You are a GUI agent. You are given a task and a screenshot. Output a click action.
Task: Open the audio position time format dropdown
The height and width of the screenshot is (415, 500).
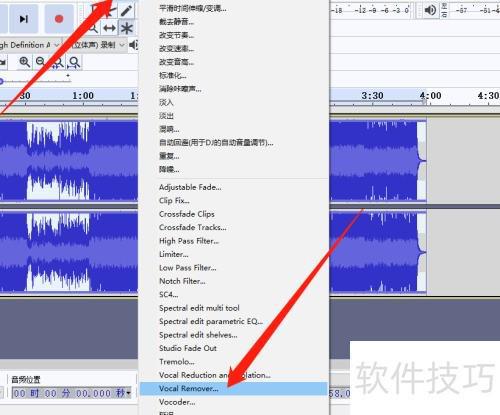tap(128, 393)
